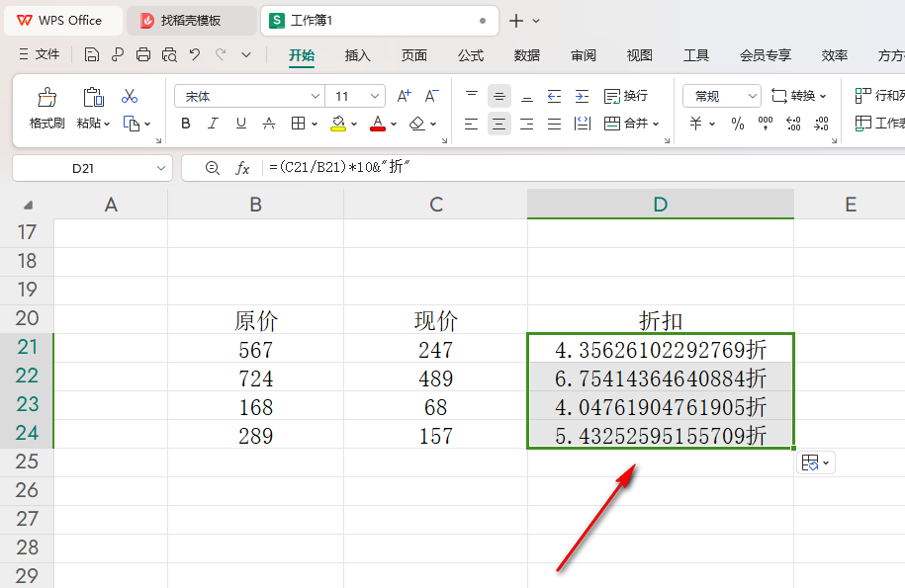The height and width of the screenshot is (588, 905).
Task: Align text right horizontally
Action: [527, 124]
